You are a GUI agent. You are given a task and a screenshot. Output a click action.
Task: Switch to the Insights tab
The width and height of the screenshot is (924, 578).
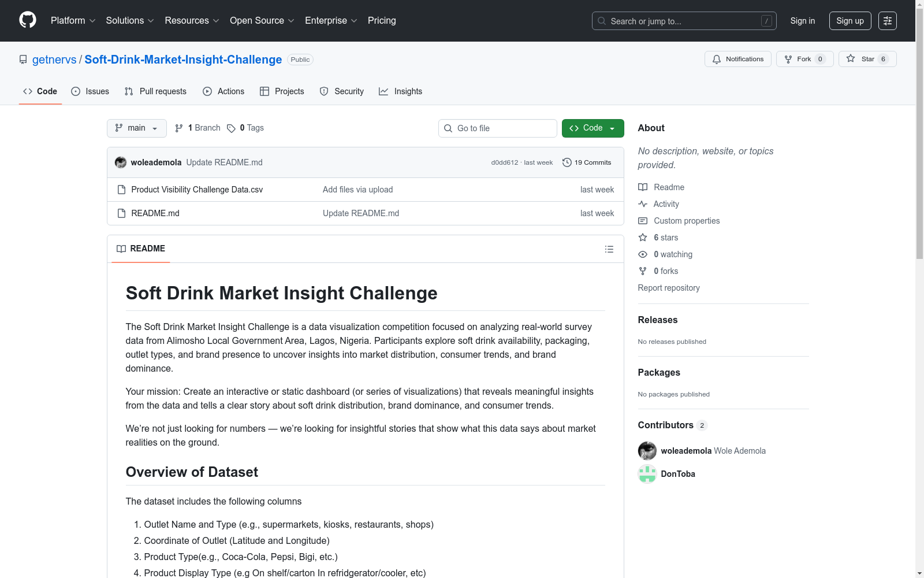point(401,91)
